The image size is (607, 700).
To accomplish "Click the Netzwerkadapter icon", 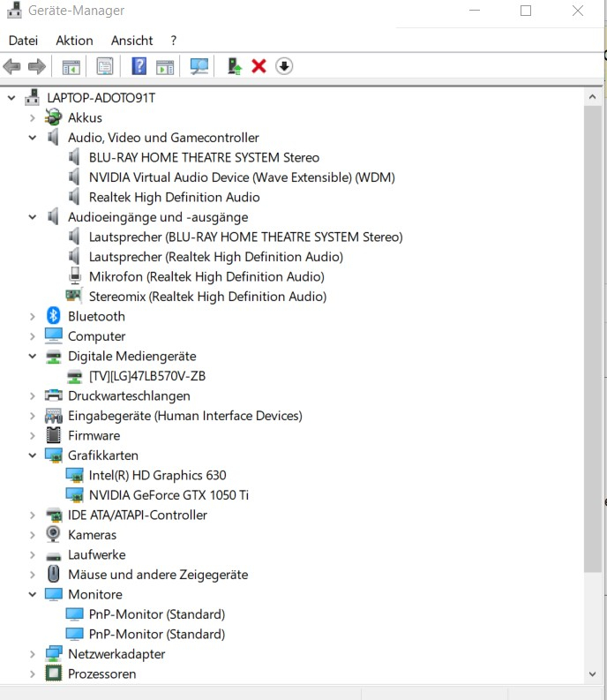I will coord(54,653).
